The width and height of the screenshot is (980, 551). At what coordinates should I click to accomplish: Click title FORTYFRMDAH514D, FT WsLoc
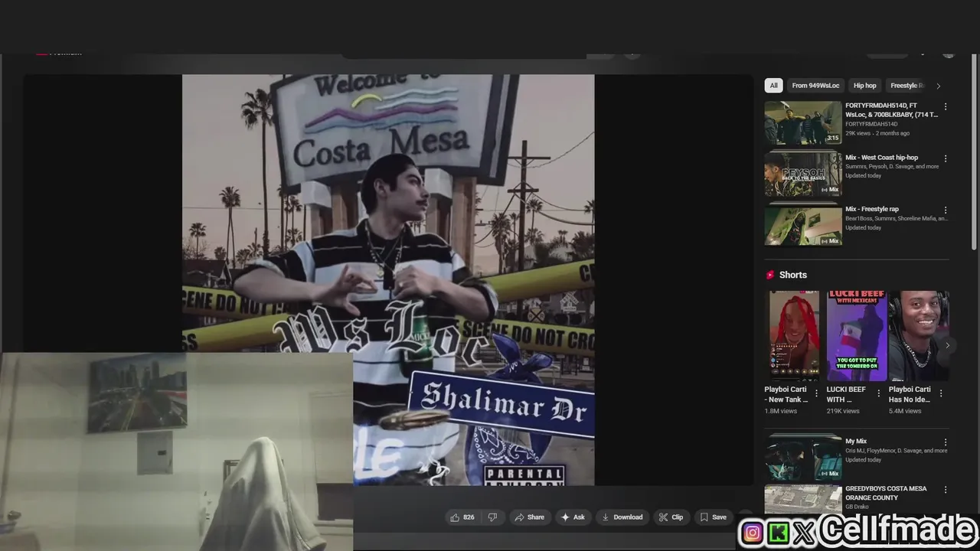click(x=891, y=110)
